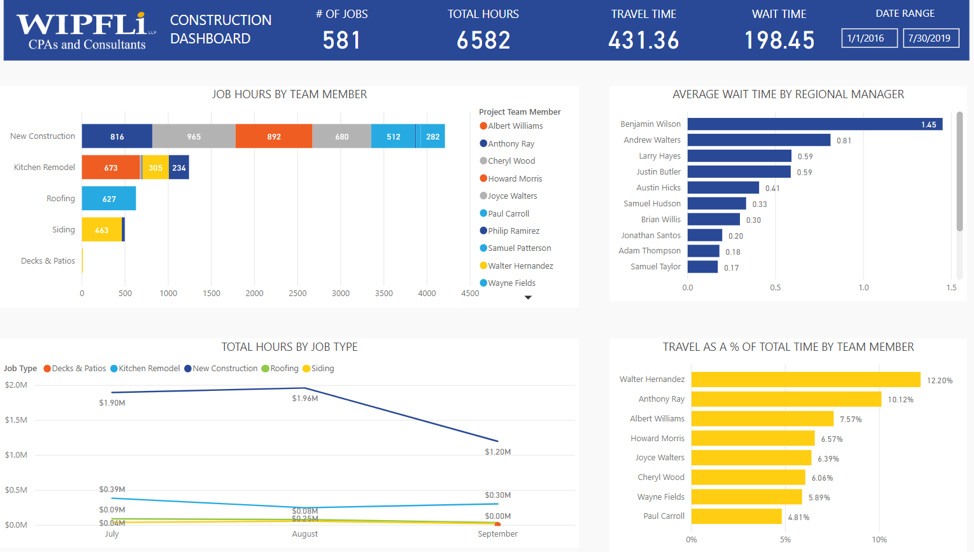This screenshot has height=552, width=974.
Task: Open end date field 7/30/2019
Action: click(x=931, y=38)
